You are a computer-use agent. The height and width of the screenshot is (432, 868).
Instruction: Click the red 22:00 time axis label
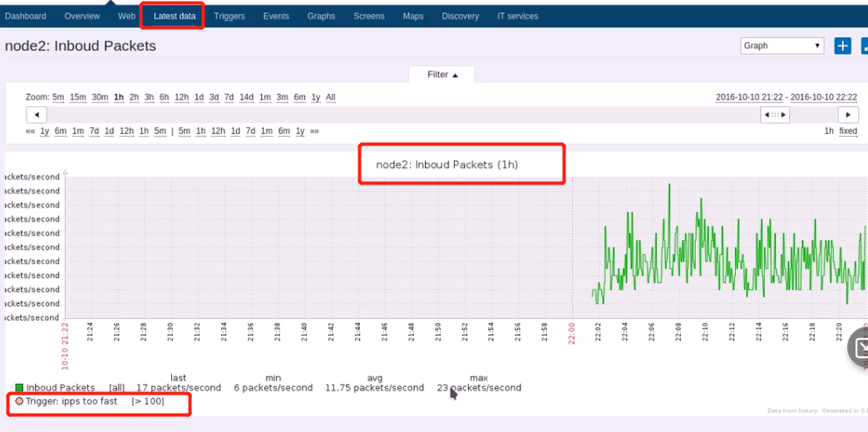click(572, 333)
